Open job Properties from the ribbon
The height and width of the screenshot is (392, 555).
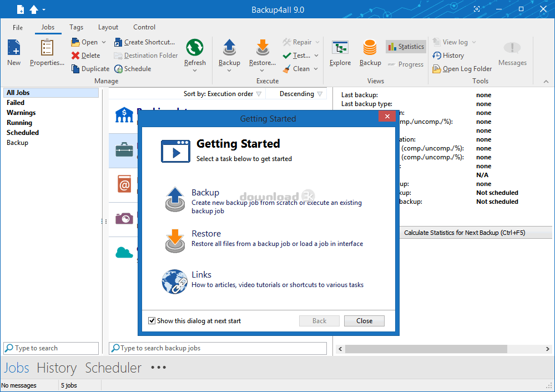coord(47,52)
